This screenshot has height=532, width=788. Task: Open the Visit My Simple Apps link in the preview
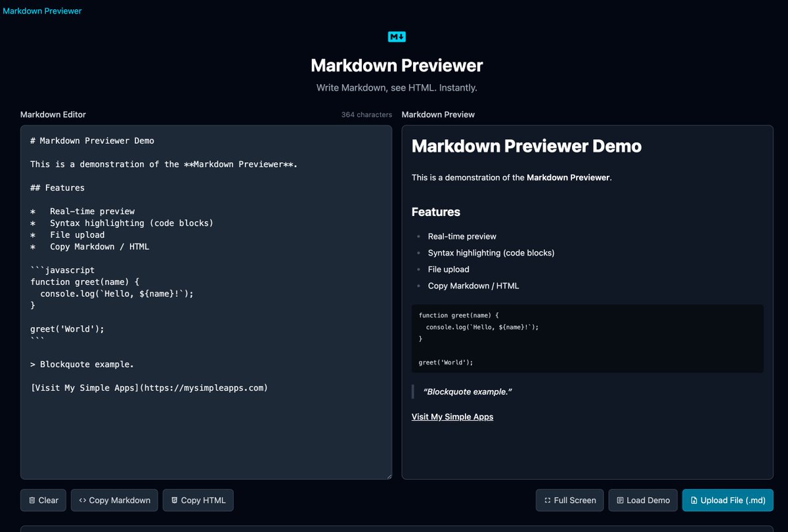click(x=452, y=416)
